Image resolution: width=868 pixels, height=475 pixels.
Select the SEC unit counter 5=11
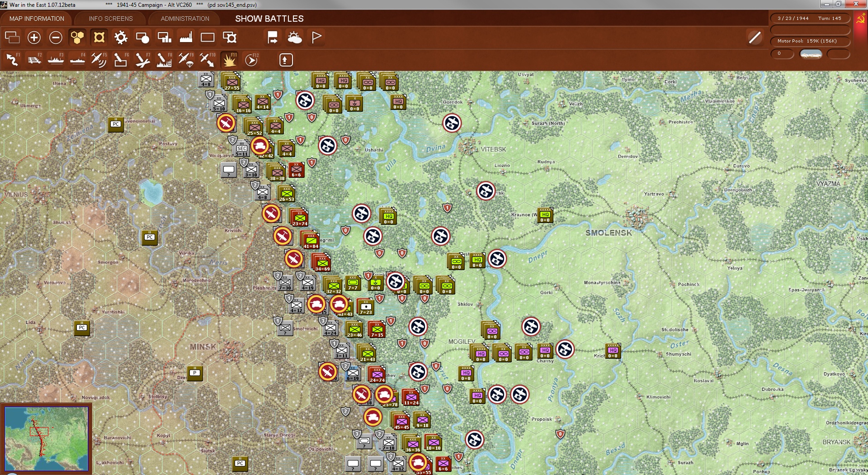point(242,149)
